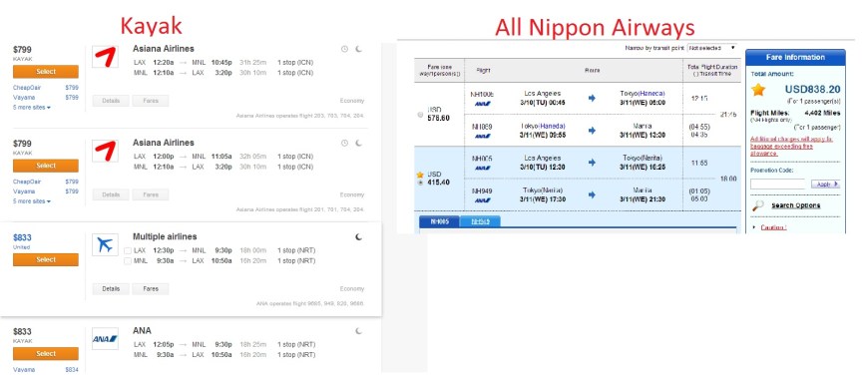Open the Search Options link
This screenshot has height=375, width=868.
point(796,205)
